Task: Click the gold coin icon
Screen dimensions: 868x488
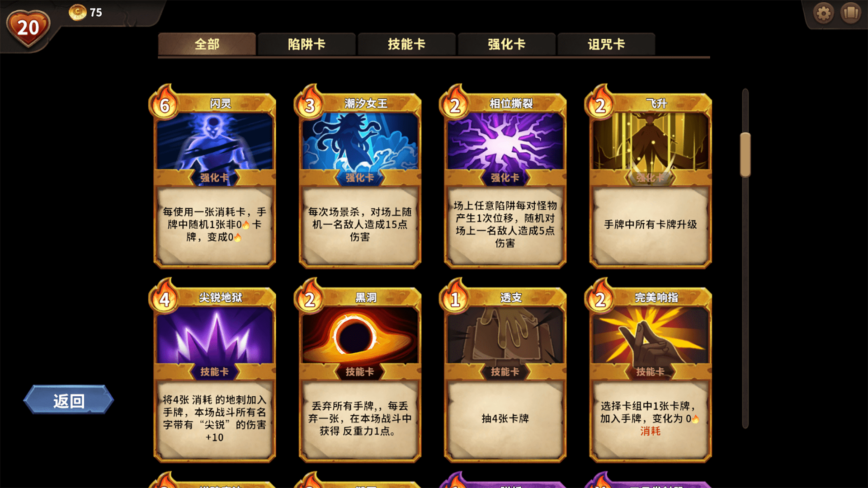Action: pos(77,12)
